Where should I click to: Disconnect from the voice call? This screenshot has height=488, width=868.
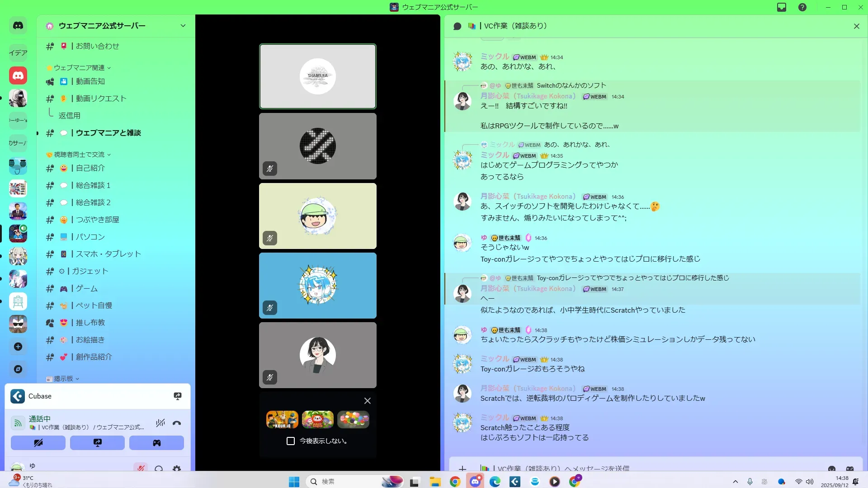pyautogui.click(x=177, y=423)
